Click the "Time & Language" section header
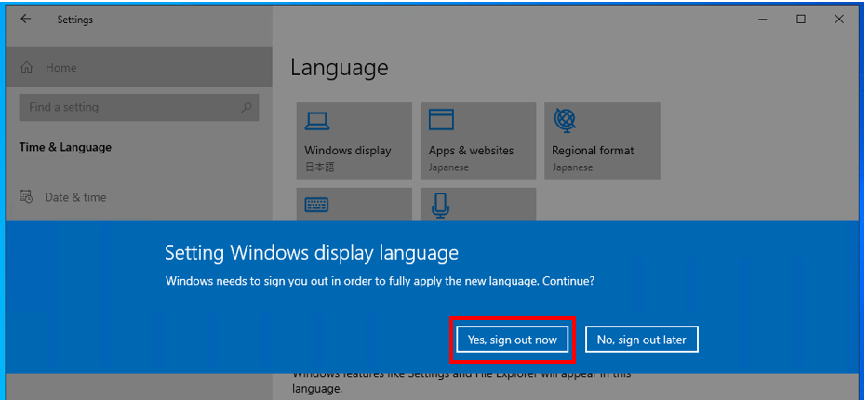 pos(65,147)
